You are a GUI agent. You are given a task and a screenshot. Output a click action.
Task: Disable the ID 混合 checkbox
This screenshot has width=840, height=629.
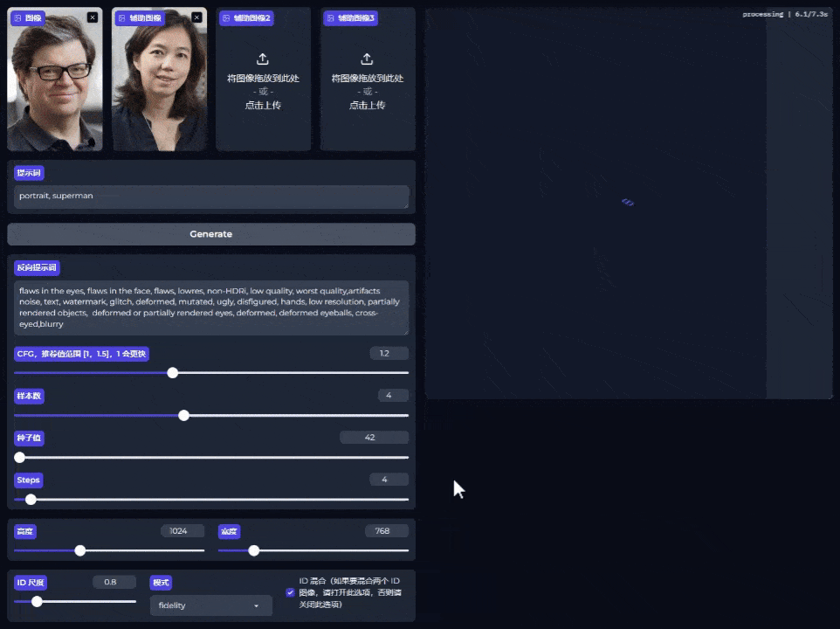(x=290, y=592)
